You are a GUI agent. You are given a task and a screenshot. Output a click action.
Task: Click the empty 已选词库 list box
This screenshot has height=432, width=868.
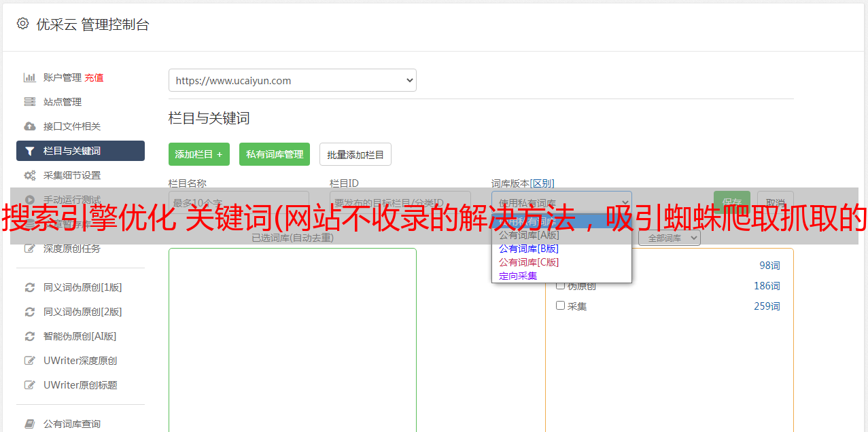click(x=292, y=340)
